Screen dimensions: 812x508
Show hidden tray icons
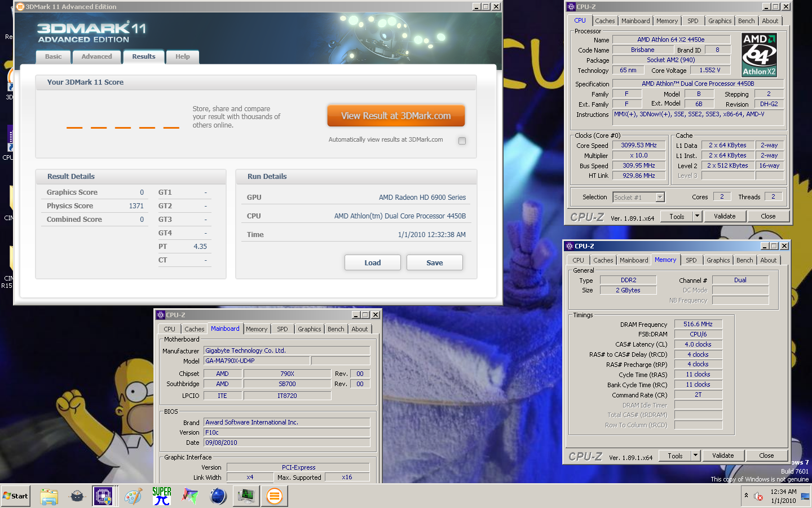coord(746,496)
